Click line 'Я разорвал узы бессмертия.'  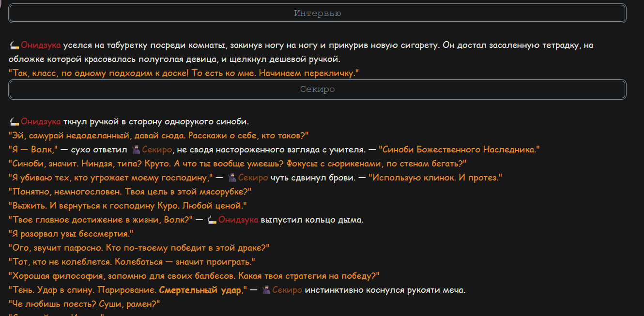(71, 234)
